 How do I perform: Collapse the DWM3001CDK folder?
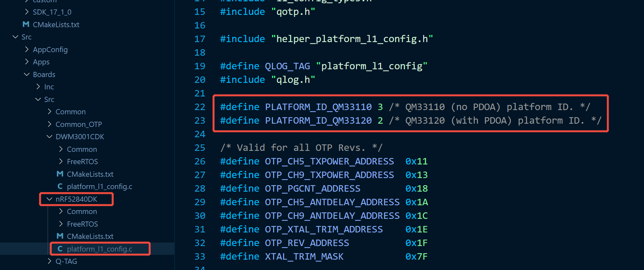pos(49,137)
